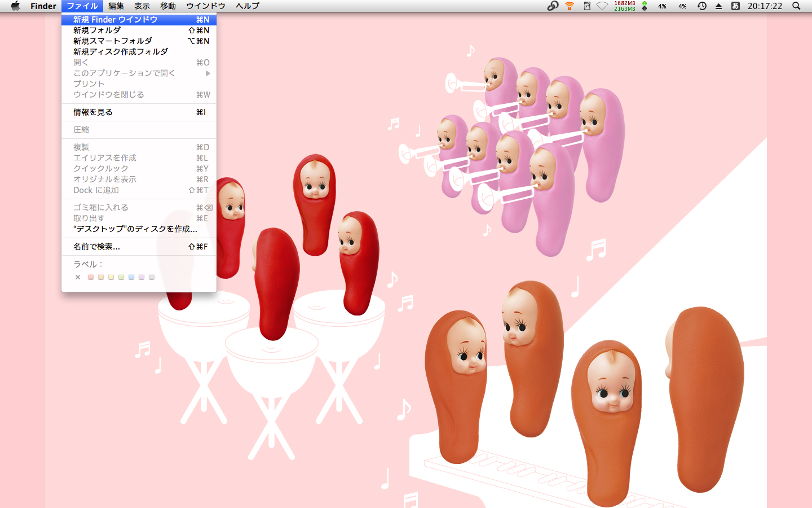Open the Finder application menu

pyautogui.click(x=43, y=6)
